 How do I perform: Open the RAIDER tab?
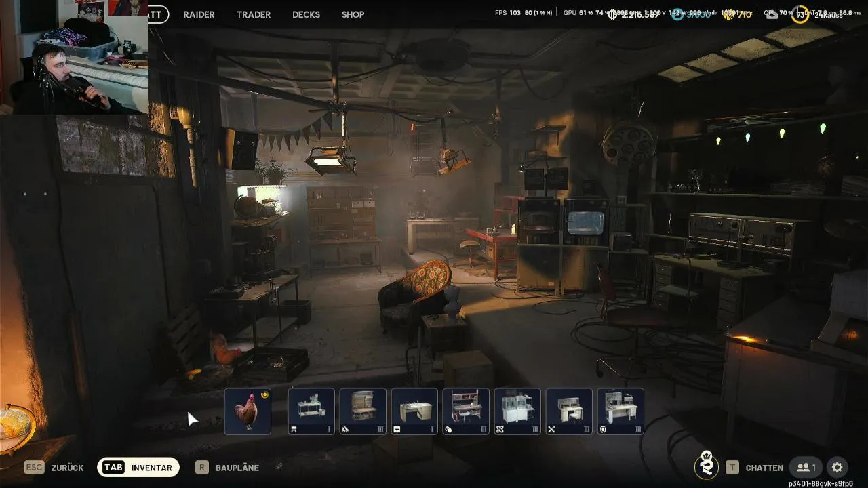pos(199,14)
